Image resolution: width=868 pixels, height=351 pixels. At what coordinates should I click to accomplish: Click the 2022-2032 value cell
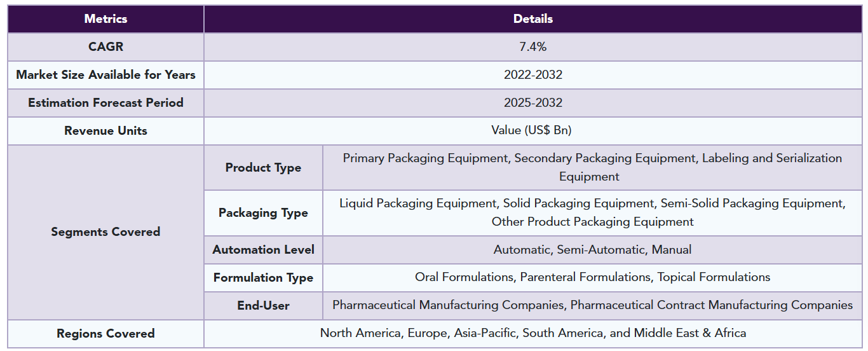(x=532, y=75)
